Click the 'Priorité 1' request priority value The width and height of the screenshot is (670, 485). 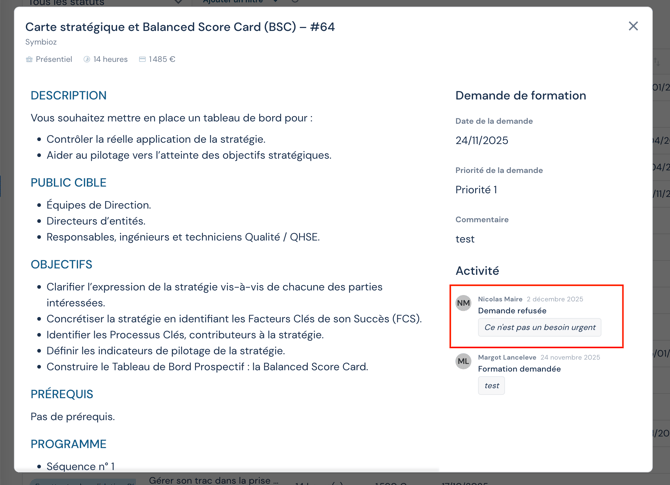476,190
